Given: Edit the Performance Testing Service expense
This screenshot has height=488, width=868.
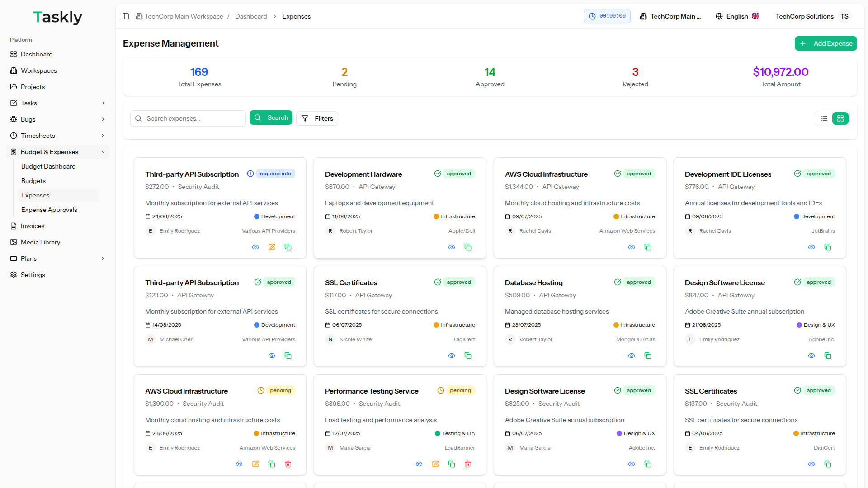Looking at the screenshot, I should pos(435,464).
